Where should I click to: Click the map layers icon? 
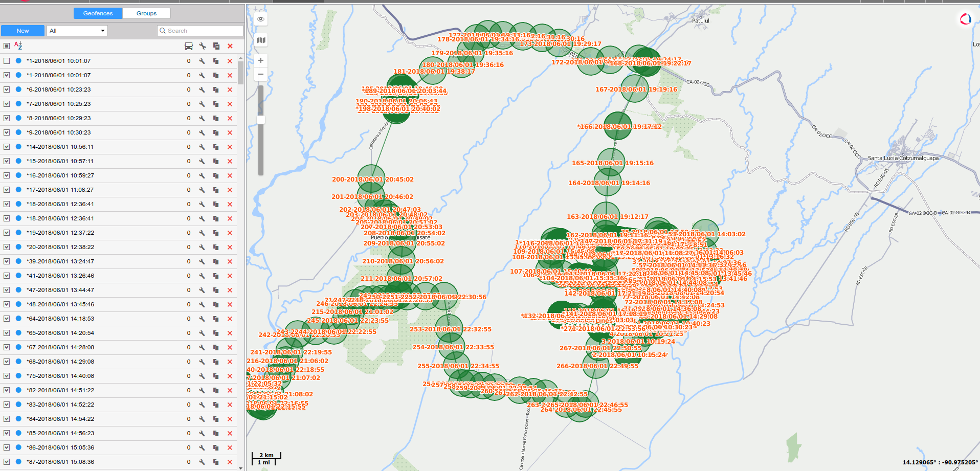click(261, 40)
